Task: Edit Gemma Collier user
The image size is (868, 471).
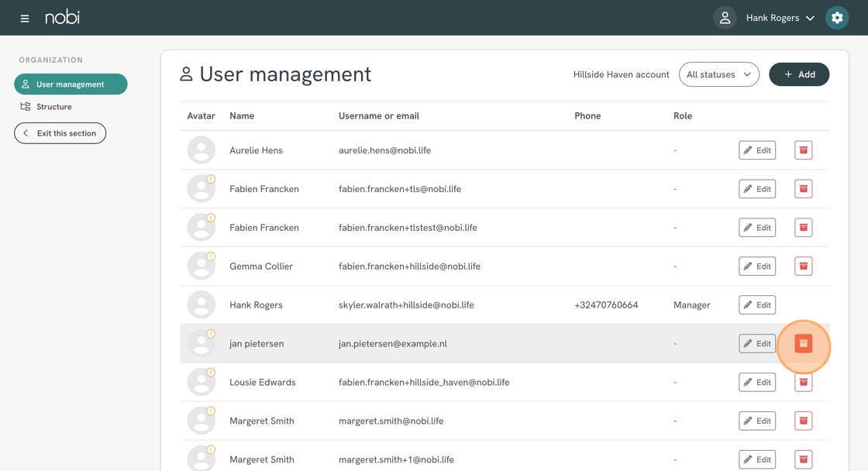Action: [x=757, y=266]
